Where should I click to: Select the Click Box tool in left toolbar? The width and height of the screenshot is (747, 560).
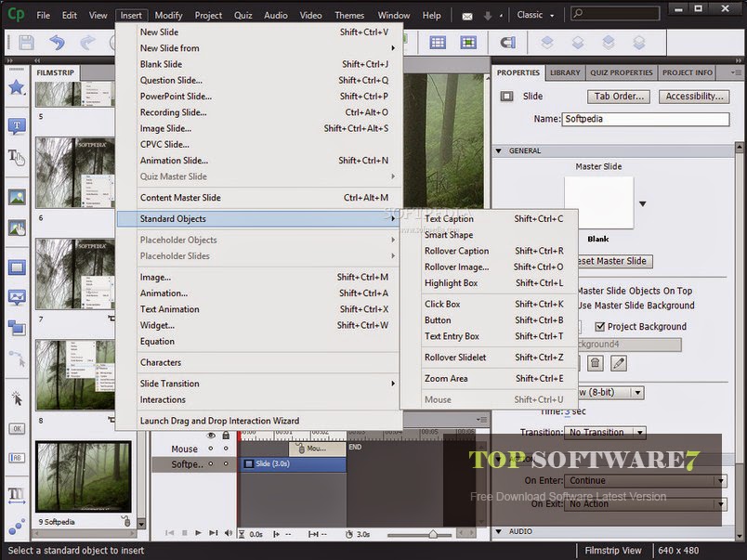pyautogui.click(x=17, y=398)
